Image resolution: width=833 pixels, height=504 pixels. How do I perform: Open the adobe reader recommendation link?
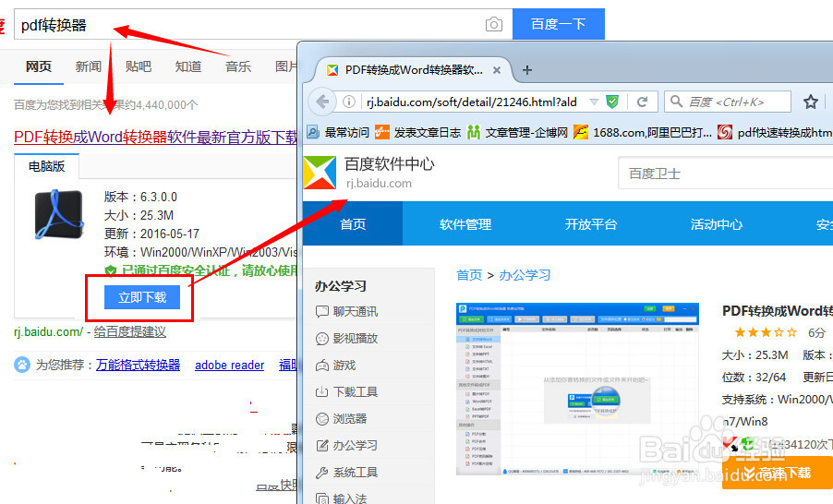[230, 365]
